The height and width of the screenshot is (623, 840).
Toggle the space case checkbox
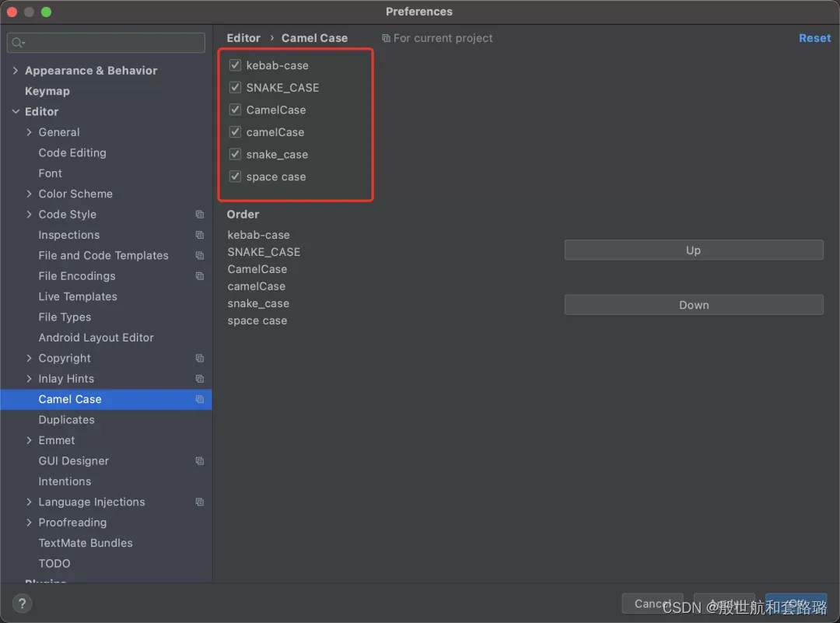pos(235,177)
